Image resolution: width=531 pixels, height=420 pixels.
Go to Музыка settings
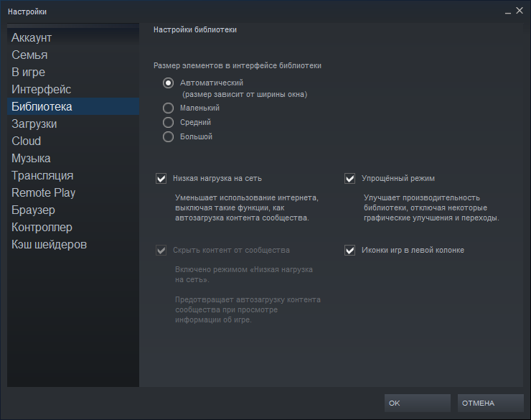(72, 158)
